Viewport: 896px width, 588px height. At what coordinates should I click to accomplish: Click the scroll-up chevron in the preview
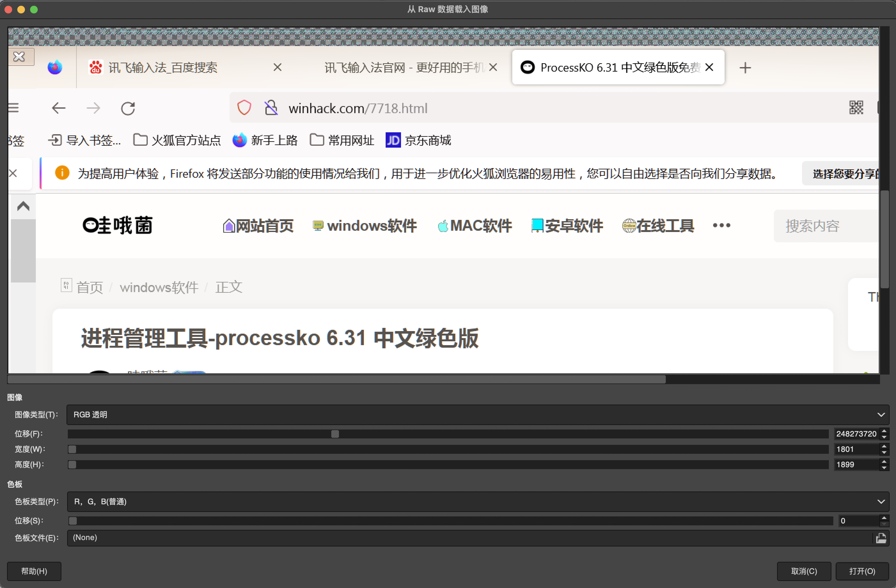(x=23, y=206)
